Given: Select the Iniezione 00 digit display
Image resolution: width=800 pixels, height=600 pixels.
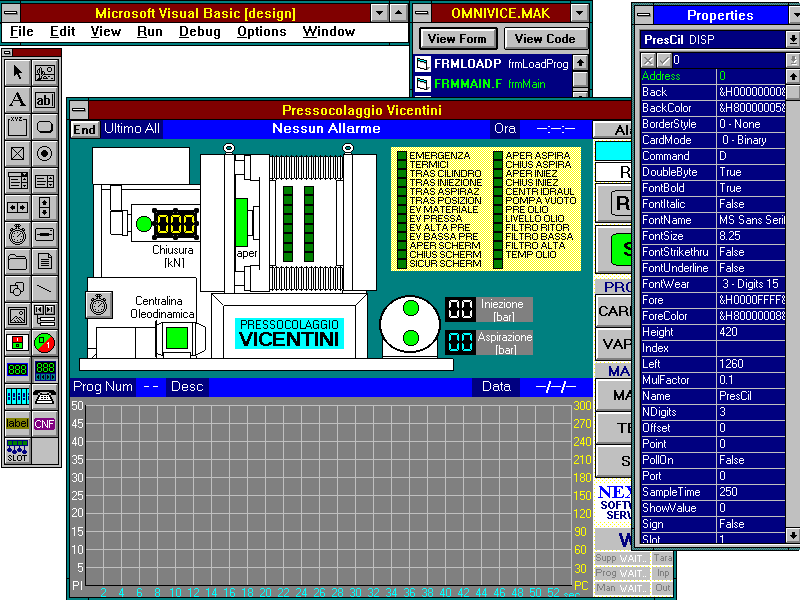Looking at the screenshot, I should (461, 309).
